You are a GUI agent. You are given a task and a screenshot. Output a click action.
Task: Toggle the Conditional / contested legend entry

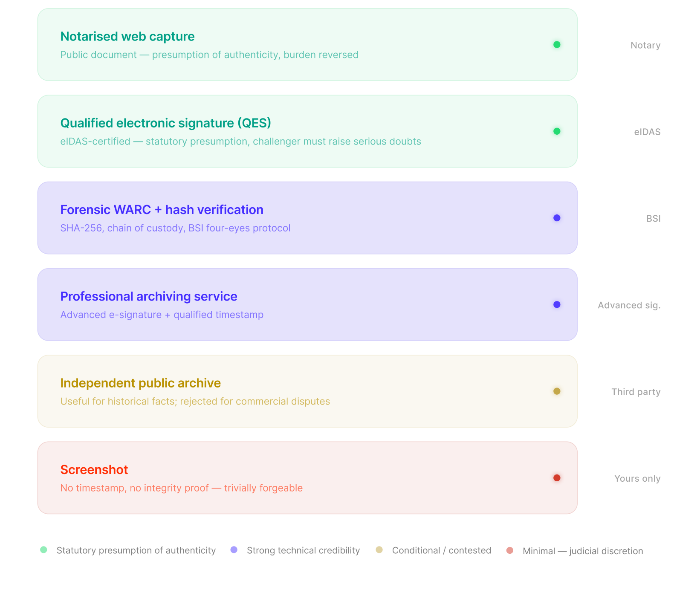coord(441,550)
